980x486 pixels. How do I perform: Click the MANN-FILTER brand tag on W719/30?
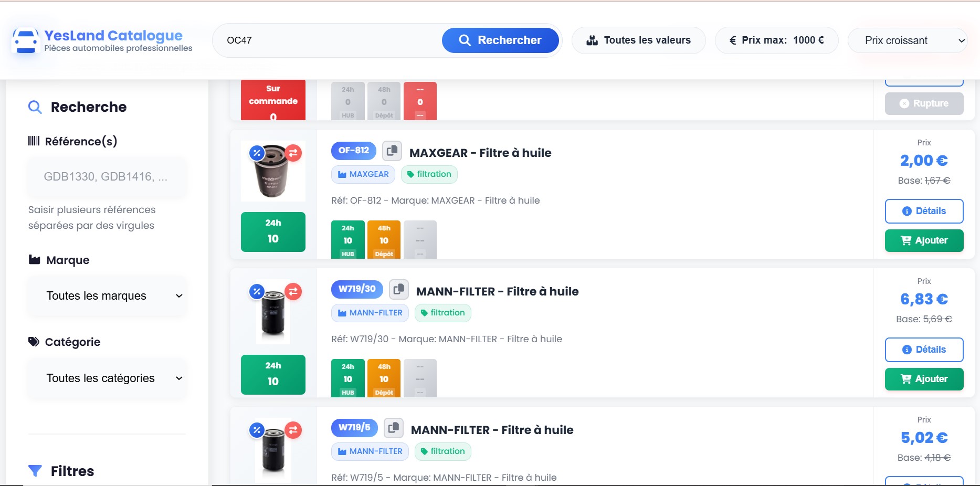pos(370,313)
